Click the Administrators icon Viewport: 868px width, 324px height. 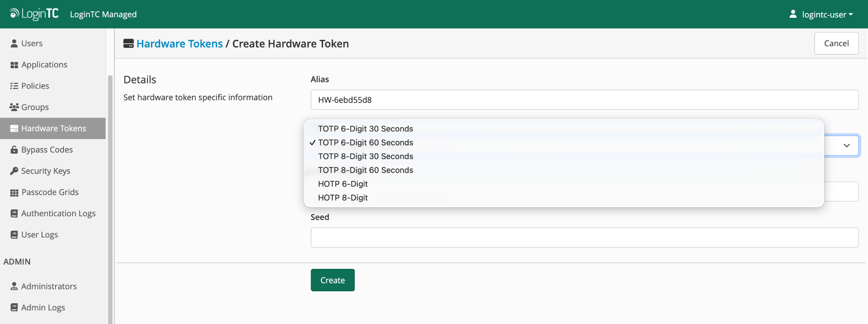coord(14,286)
